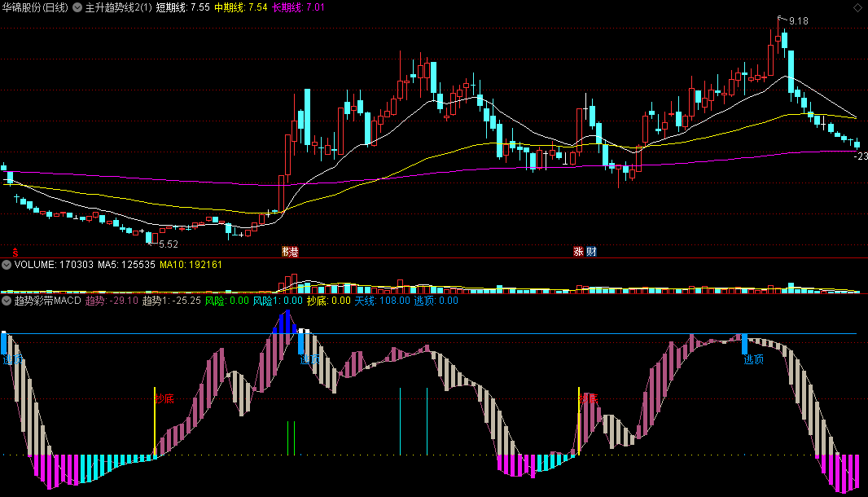Click the 抄底: 0.00 readout
This screenshot has height=497, width=868.
(329, 301)
